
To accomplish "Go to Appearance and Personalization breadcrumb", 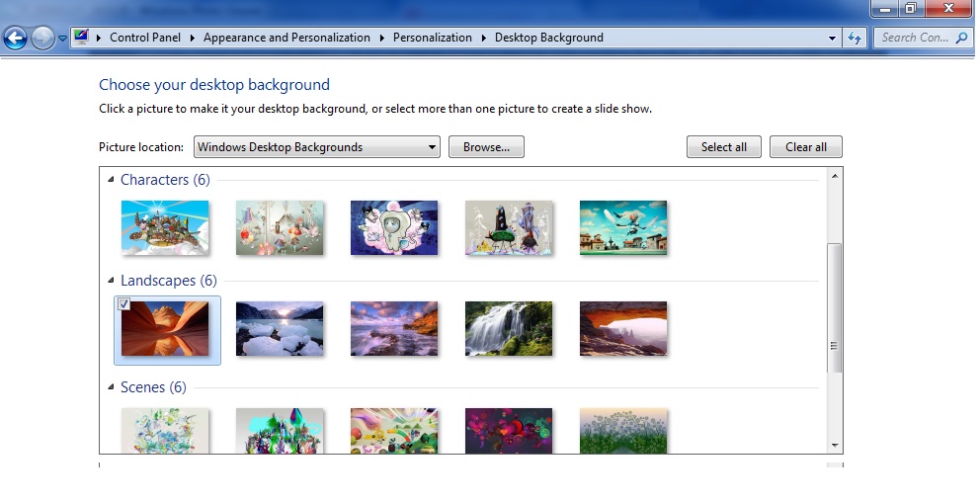I will coord(286,38).
